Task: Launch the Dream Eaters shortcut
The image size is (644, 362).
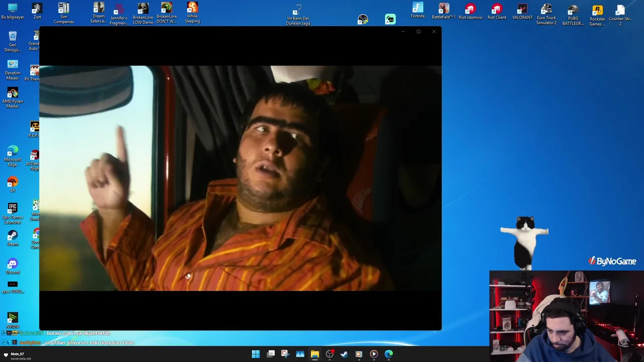Action: point(99,13)
